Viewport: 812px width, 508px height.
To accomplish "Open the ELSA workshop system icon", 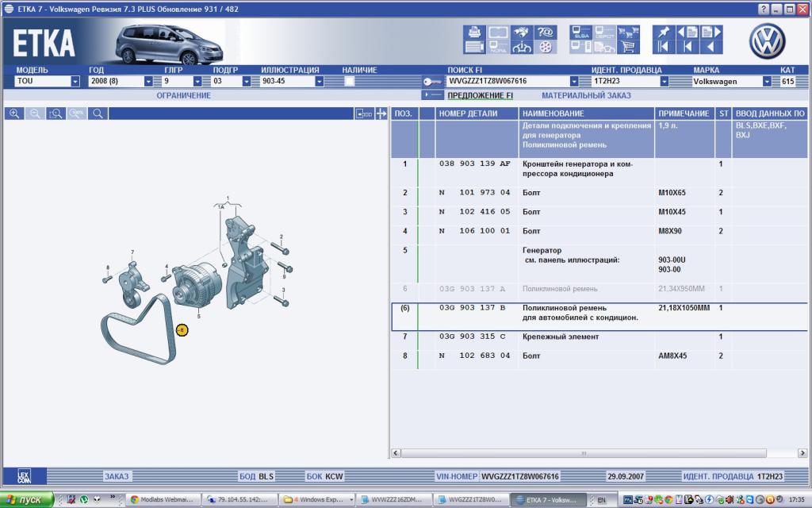I will coord(581,32).
